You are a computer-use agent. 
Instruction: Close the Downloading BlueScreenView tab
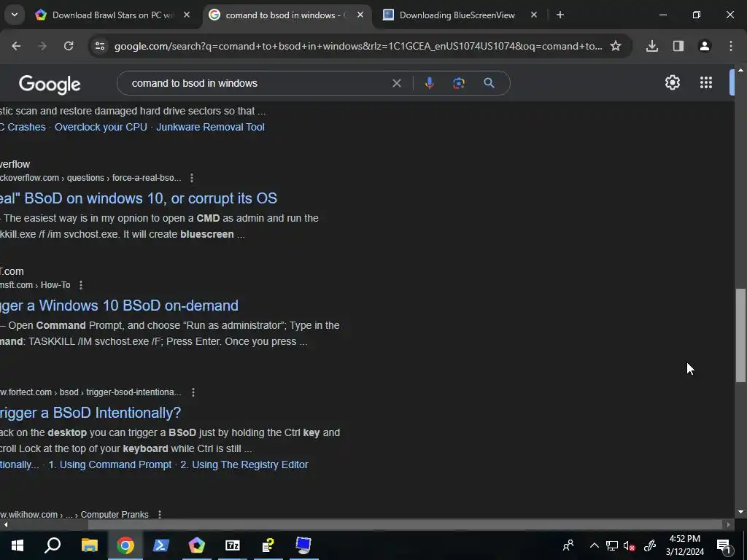click(534, 15)
